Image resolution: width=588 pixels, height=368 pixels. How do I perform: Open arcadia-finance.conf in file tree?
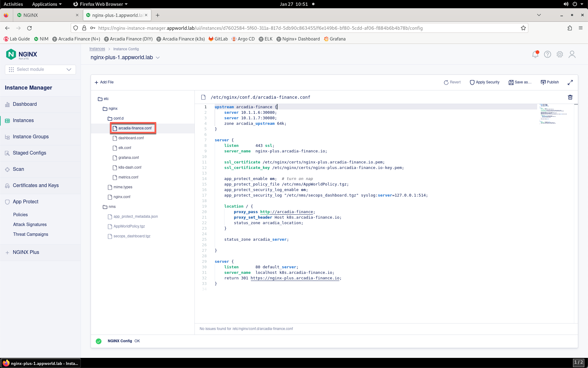pyautogui.click(x=133, y=128)
